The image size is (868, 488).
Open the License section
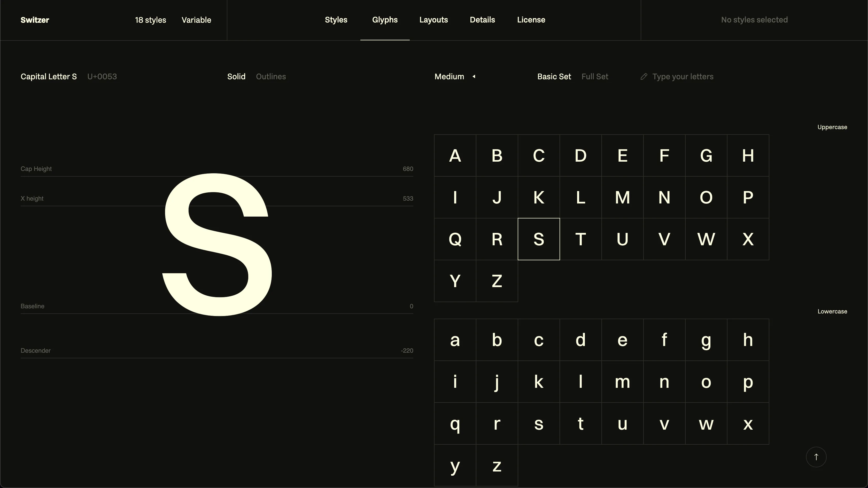coord(531,20)
